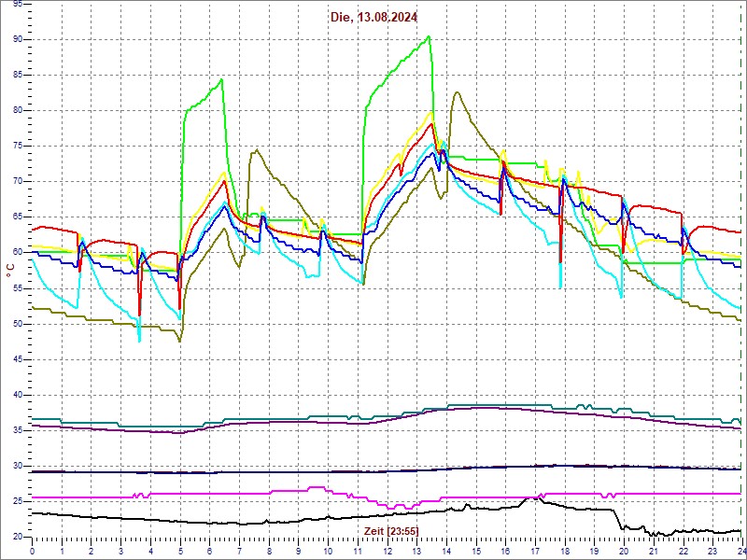Click hour 13 on the time axis
Viewport: 747px width, 560px height.
pyautogui.click(x=416, y=551)
